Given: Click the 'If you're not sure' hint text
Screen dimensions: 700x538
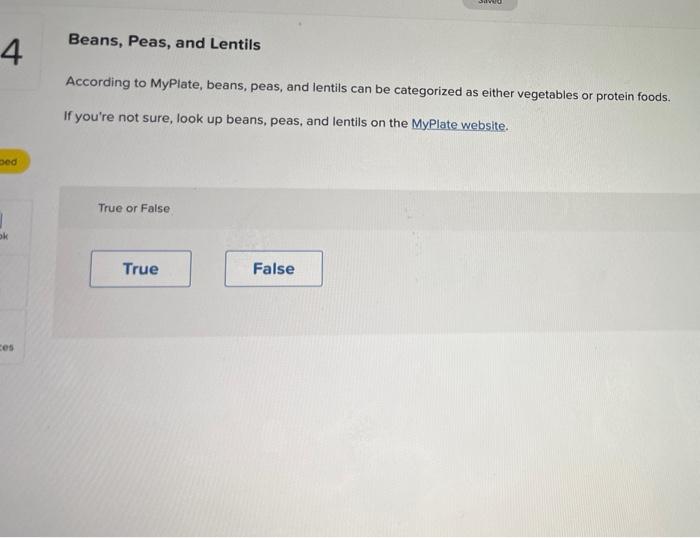Looking at the screenshot, I should point(286,121).
